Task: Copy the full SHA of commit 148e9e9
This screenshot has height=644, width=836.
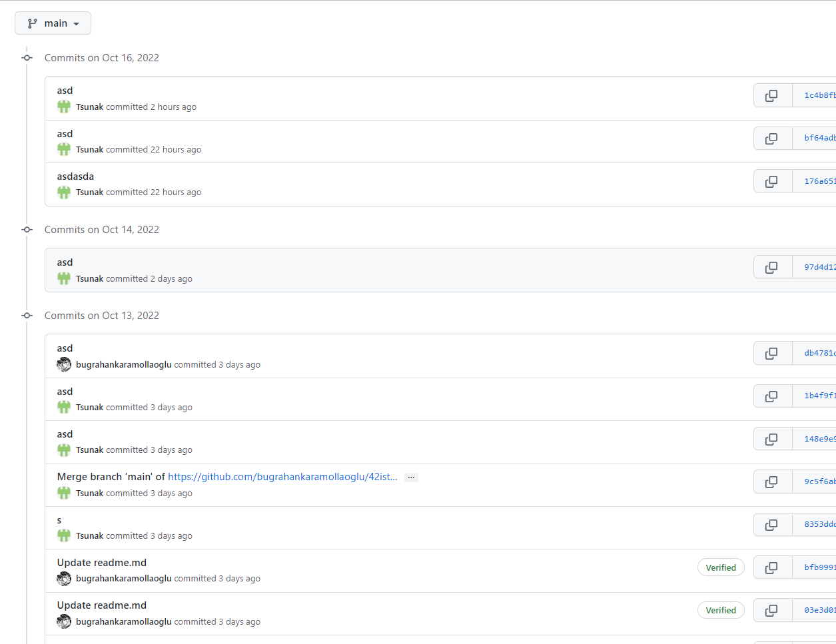Action: tap(772, 438)
